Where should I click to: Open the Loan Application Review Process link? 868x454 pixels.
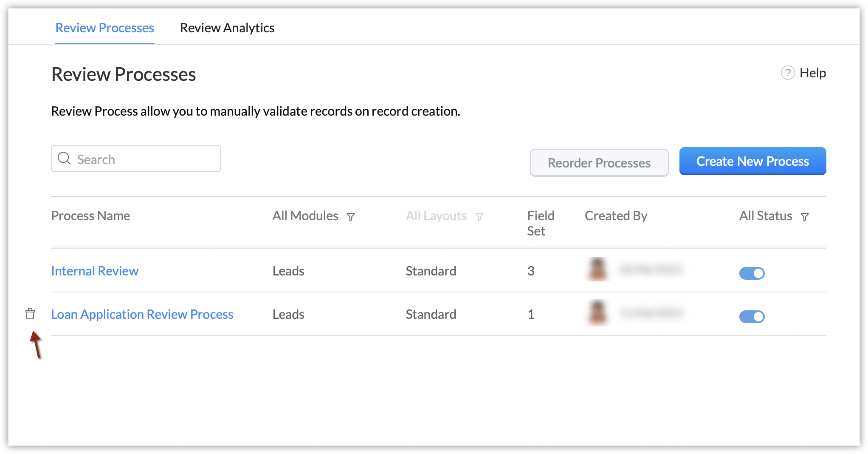(x=142, y=315)
